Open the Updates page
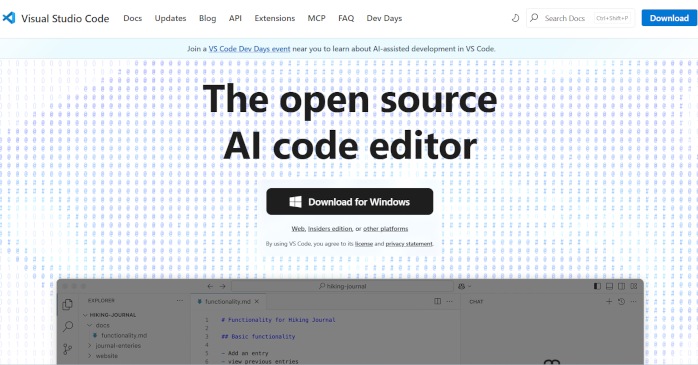Image resolution: width=698 pixels, height=365 pixels. coord(170,18)
